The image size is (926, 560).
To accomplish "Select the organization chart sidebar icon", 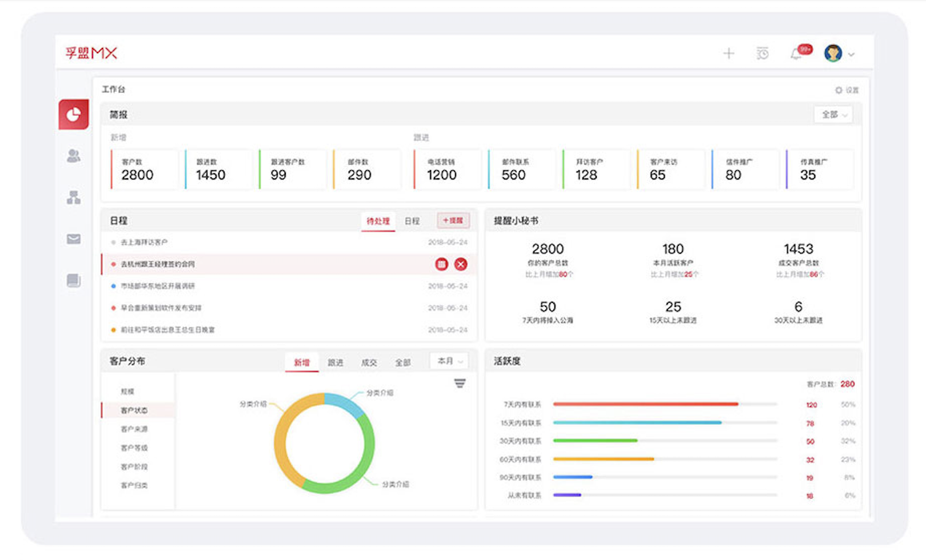I will pyautogui.click(x=73, y=198).
